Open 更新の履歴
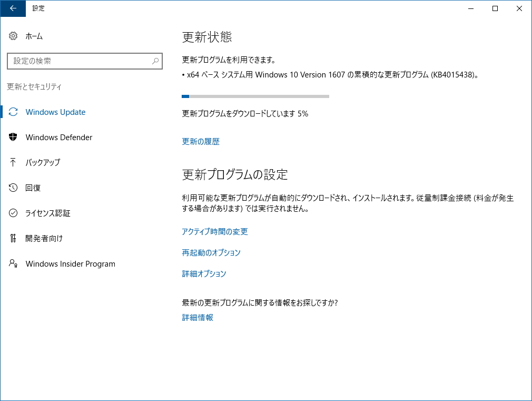This screenshot has width=532, height=401. [200, 141]
